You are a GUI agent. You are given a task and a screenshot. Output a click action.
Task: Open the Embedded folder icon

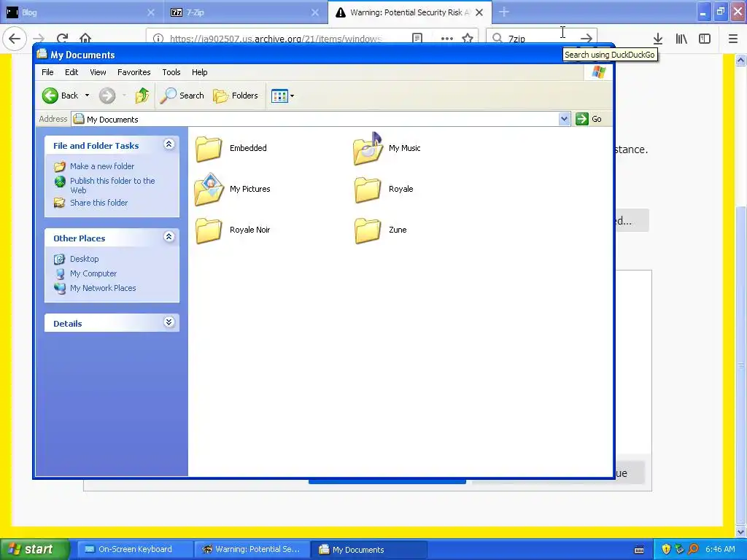point(208,149)
